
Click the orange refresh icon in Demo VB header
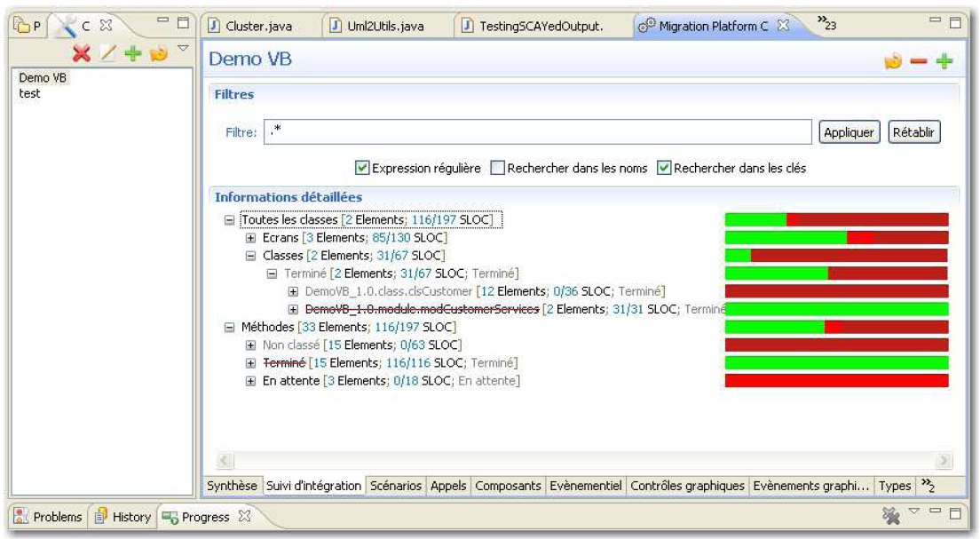(x=892, y=61)
